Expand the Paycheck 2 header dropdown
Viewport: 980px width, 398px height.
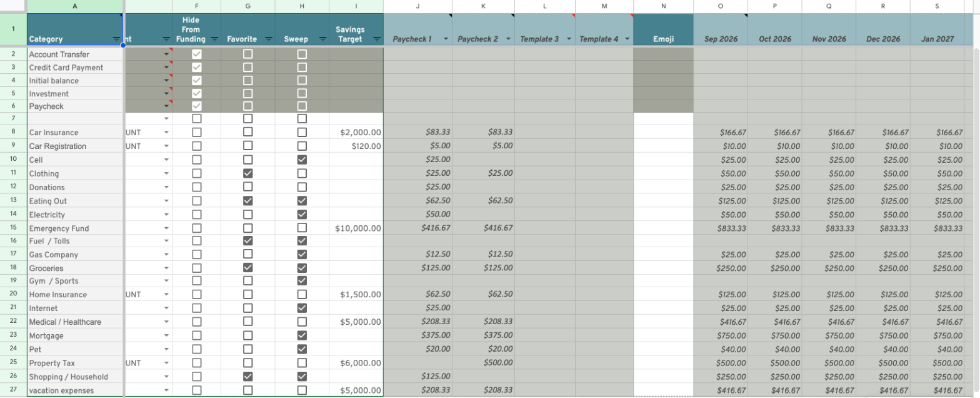tap(508, 39)
